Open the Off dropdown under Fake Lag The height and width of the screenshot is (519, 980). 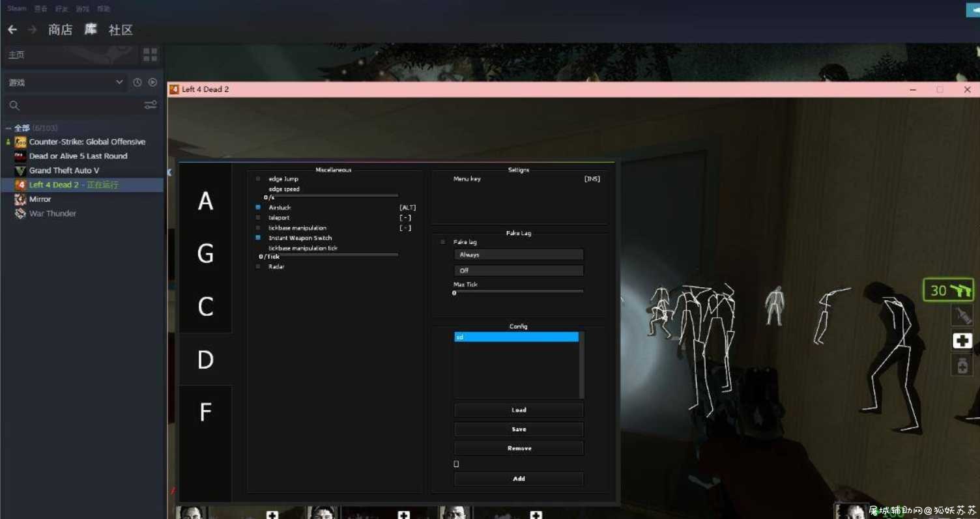point(519,270)
